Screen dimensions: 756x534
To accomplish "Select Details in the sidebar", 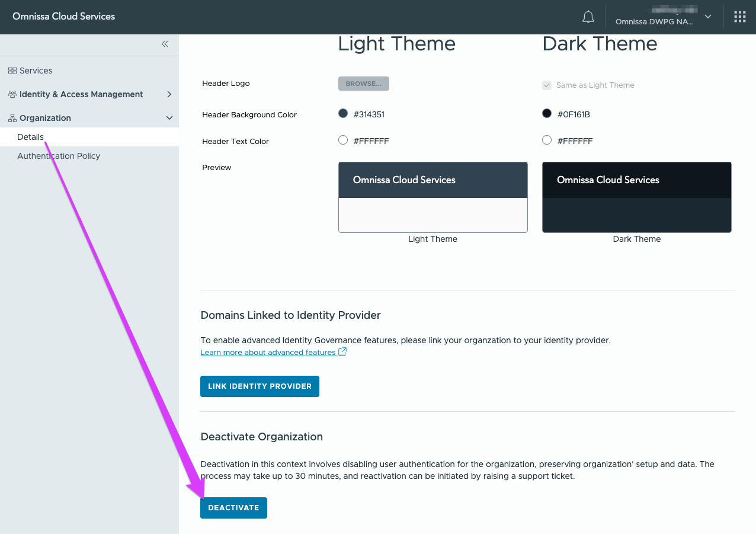I will 30,137.
